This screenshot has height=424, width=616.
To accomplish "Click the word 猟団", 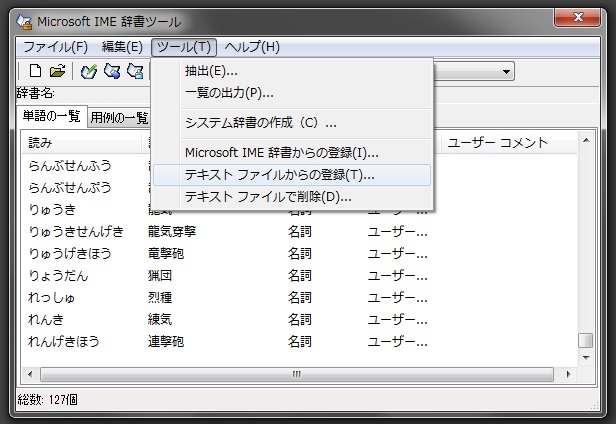I will click(160, 275).
